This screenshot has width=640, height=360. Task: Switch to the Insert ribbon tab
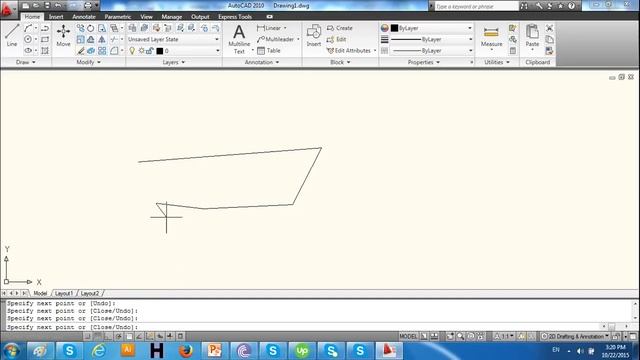point(56,17)
